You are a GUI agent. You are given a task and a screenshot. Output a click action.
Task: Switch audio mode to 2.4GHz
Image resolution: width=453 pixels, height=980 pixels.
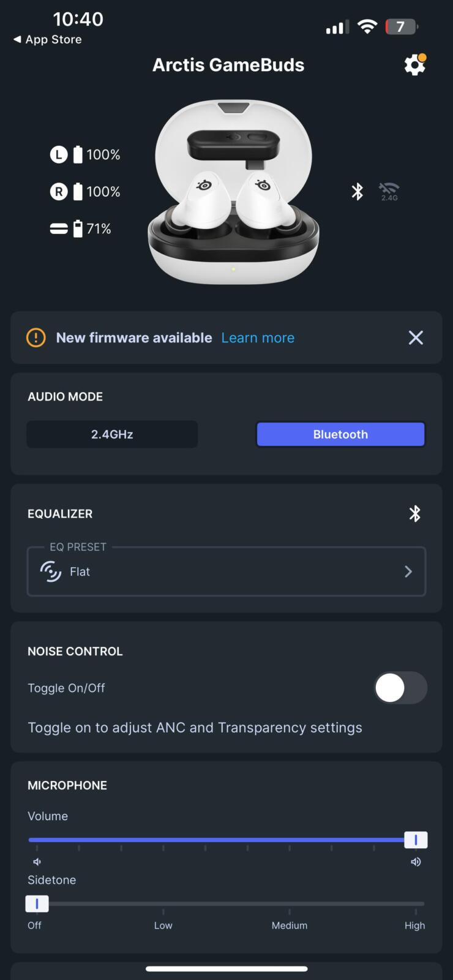click(112, 434)
